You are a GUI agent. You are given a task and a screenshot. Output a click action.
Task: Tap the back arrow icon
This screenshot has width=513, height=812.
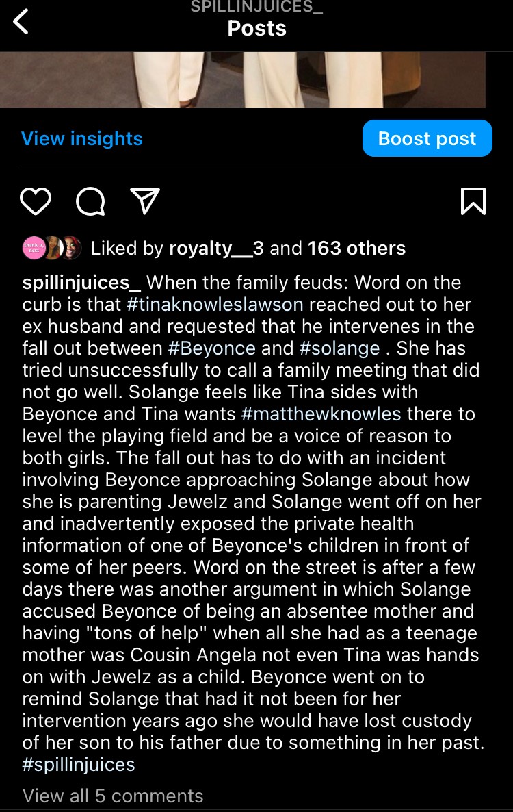21,23
